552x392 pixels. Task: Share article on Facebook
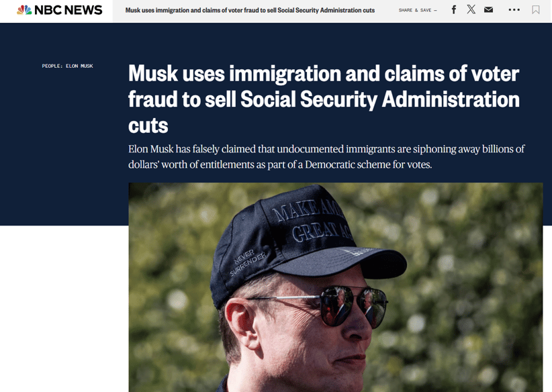pyautogui.click(x=454, y=10)
